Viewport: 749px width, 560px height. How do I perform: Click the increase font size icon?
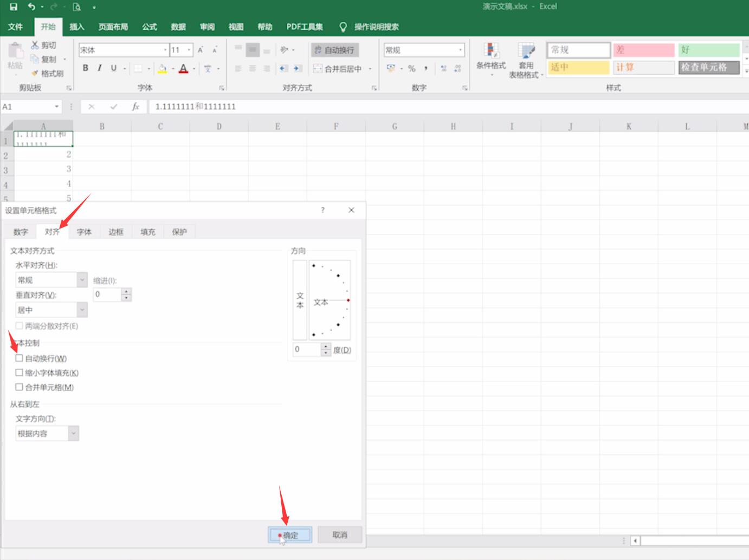coord(200,50)
